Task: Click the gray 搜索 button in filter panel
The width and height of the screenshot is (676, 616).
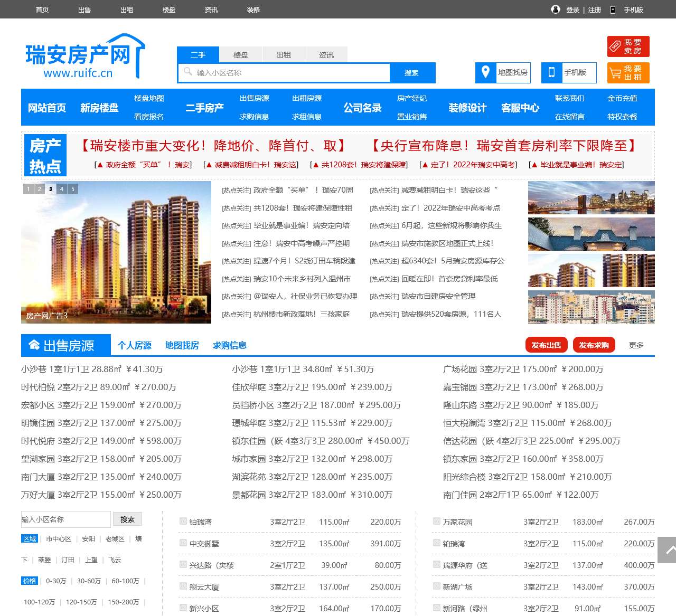Action: pyautogui.click(x=127, y=519)
